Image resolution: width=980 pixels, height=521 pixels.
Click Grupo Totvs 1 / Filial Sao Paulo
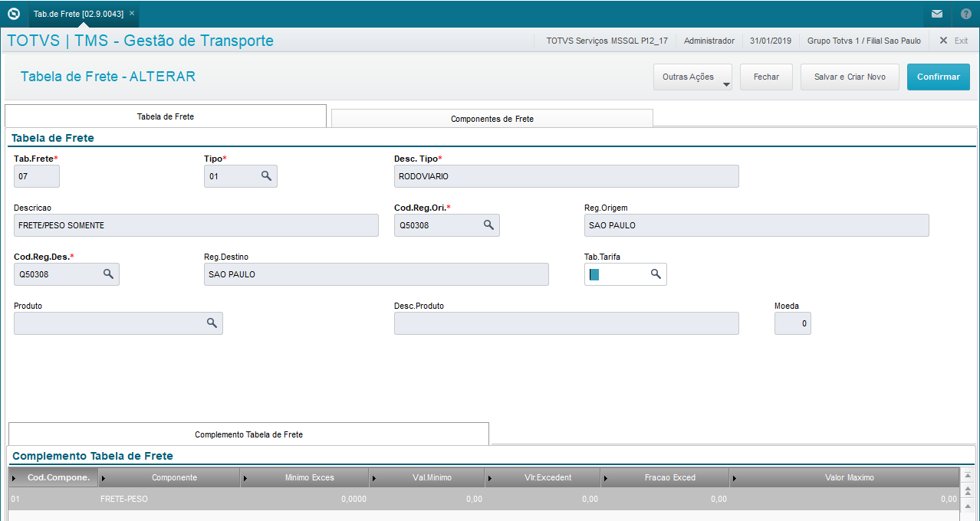(x=864, y=41)
